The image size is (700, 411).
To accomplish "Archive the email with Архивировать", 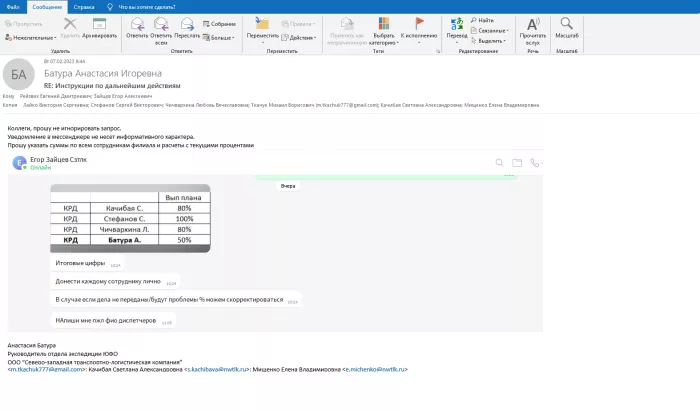I will pyautogui.click(x=99, y=25).
